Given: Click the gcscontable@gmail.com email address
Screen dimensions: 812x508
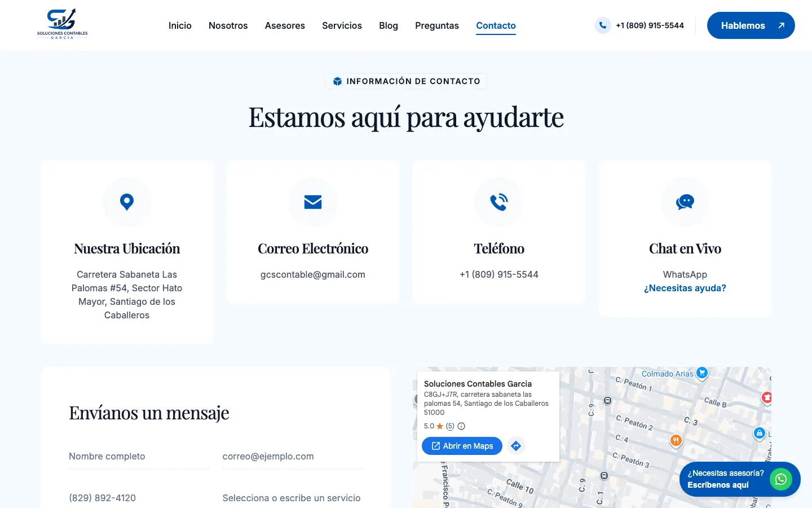Looking at the screenshot, I should pos(313,274).
